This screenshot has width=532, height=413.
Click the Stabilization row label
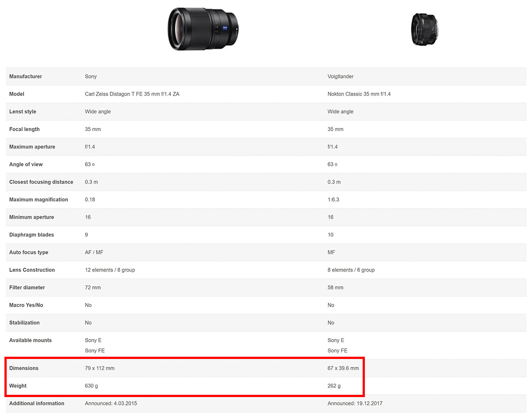coord(24,323)
